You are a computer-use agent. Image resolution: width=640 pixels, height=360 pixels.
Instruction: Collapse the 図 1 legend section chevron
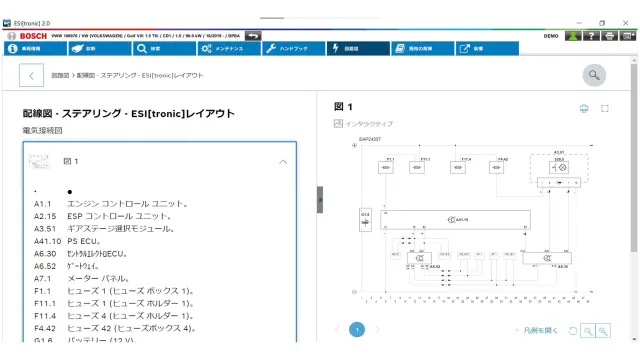[283, 162]
